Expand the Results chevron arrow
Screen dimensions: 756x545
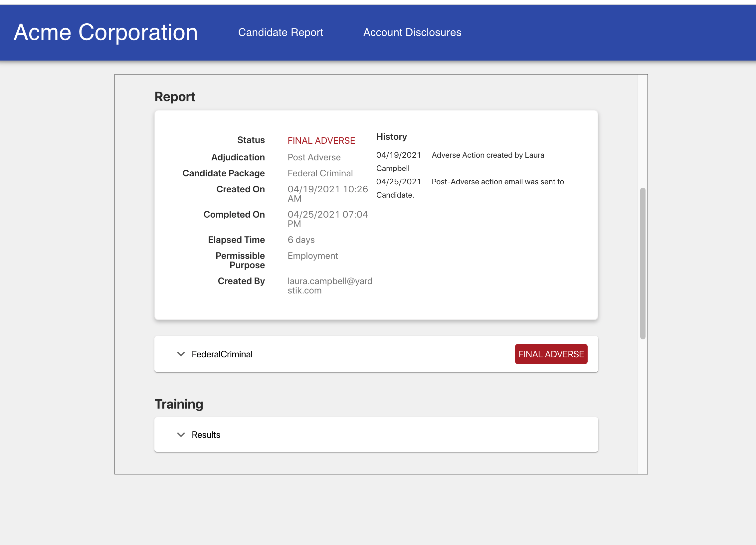(181, 435)
